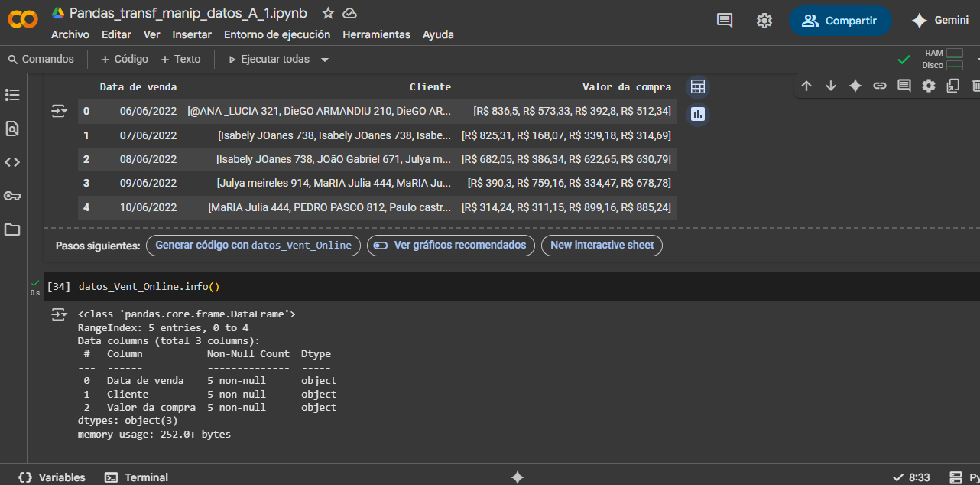Open the RAM and Disco resource indicator
The image size is (980, 485).
(943, 59)
